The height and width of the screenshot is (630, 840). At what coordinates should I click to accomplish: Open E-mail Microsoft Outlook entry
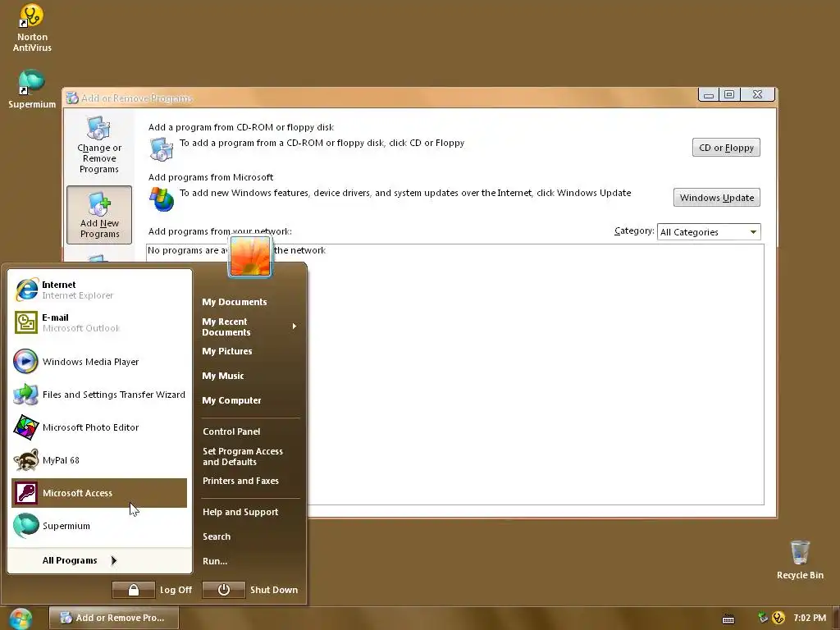click(99, 322)
